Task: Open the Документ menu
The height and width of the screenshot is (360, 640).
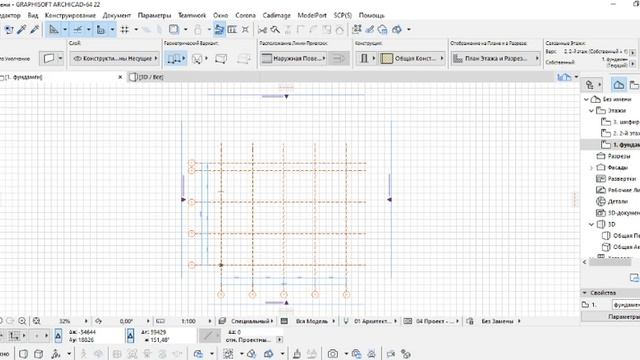Action: pyautogui.click(x=117, y=15)
